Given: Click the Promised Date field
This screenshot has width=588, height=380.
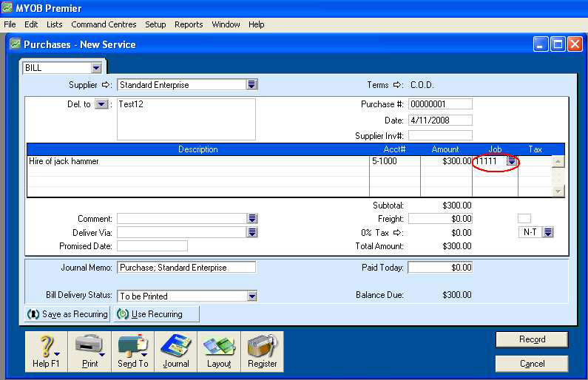Looking at the screenshot, I should [x=152, y=246].
